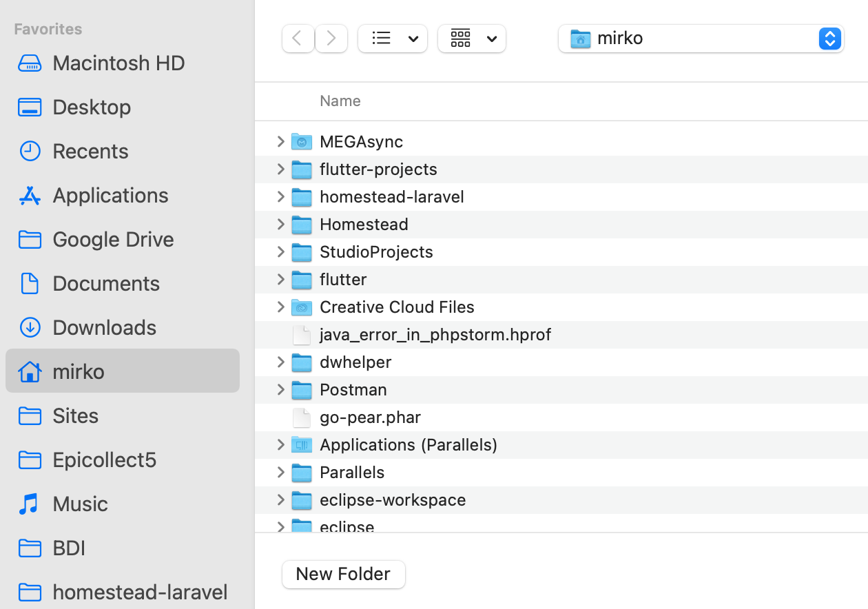868x609 pixels.
Task: Click the Parallels folder icon
Action: pos(302,473)
